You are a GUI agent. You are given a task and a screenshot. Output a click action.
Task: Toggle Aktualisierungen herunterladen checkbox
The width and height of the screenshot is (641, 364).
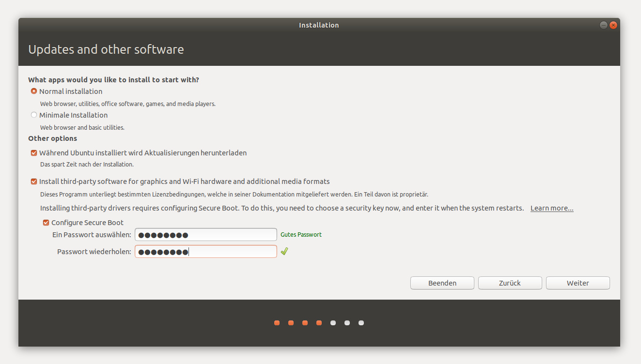[34, 153]
